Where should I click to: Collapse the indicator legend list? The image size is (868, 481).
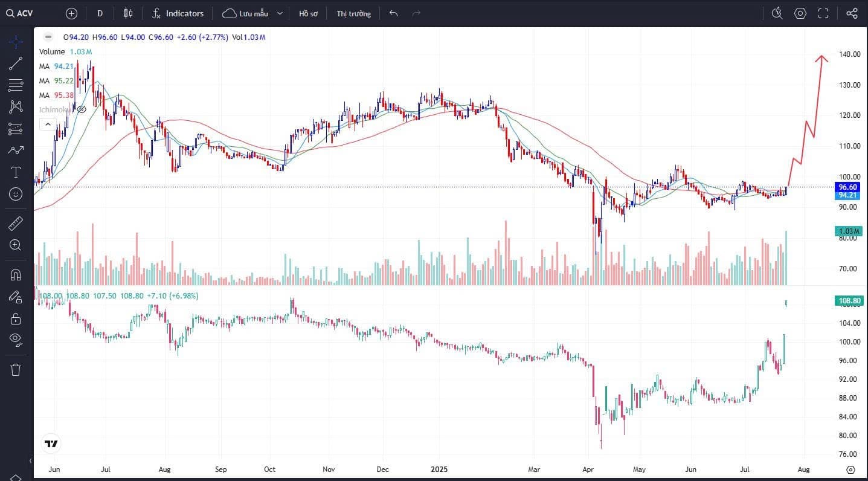coord(47,124)
